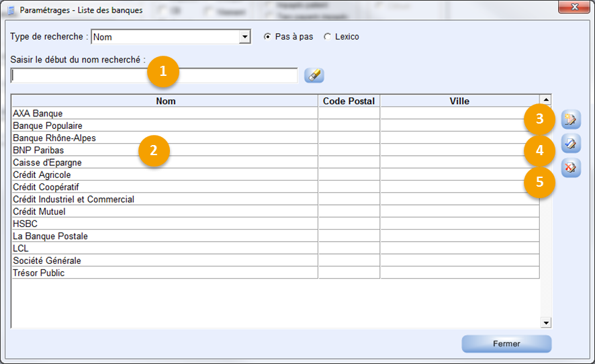Click the add new bank icon

click(x=571, y=120)
